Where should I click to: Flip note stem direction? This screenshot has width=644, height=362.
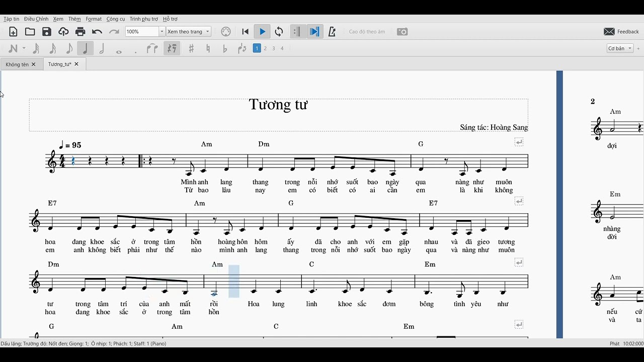pos(242,48)
